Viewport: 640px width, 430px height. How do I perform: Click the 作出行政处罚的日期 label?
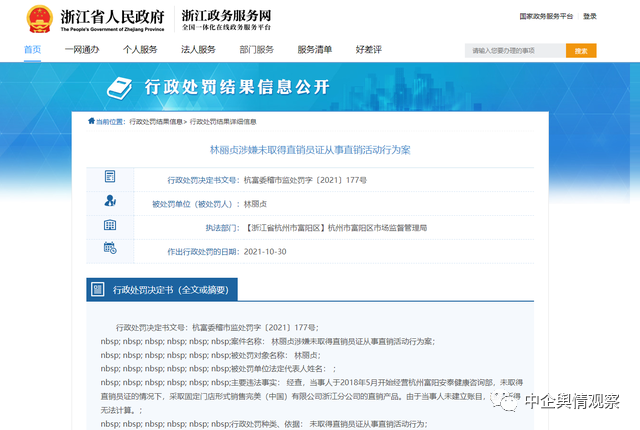203,252
